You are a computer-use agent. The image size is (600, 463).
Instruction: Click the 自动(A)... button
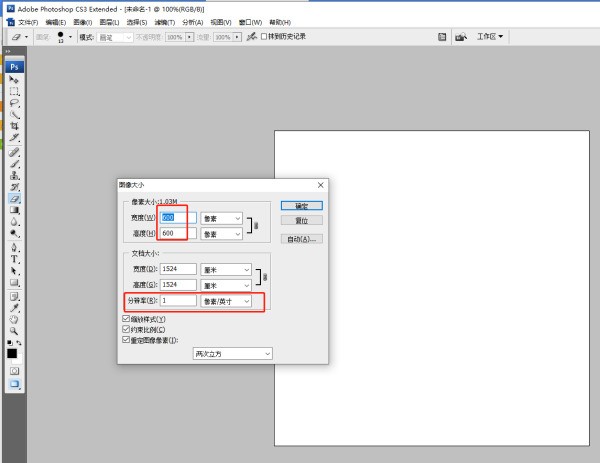302,239
